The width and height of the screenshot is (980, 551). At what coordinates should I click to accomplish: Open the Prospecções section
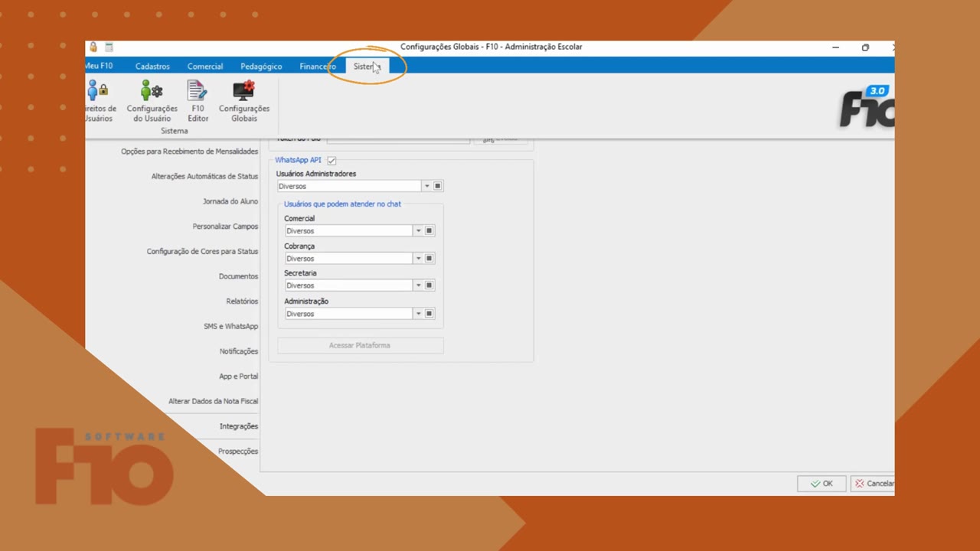point(237,452)
